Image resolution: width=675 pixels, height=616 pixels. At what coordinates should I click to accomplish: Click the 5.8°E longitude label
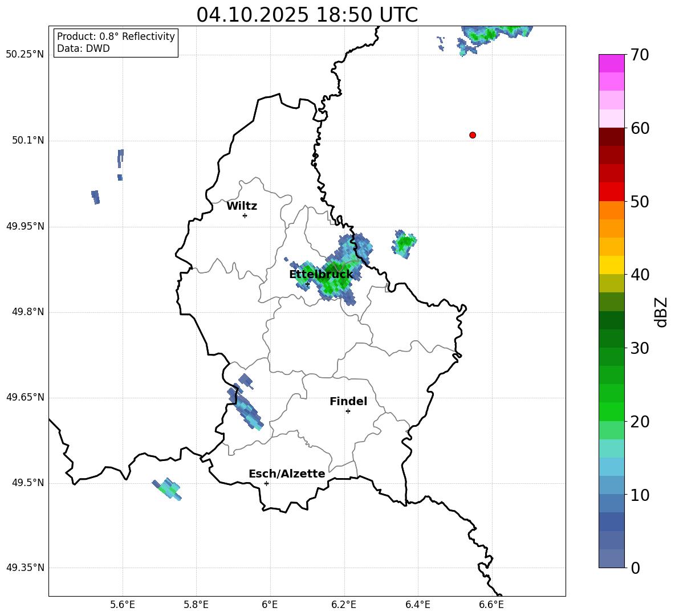click(196, 605)
